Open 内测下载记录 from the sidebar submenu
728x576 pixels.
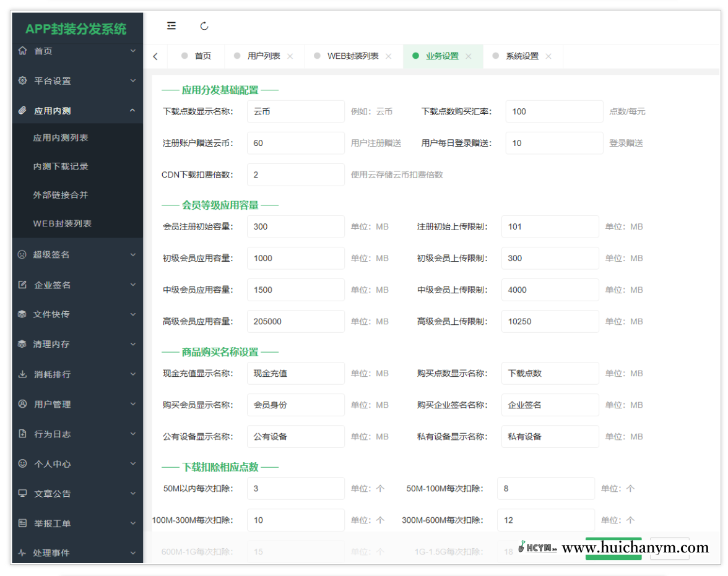(x=60, y=167)
